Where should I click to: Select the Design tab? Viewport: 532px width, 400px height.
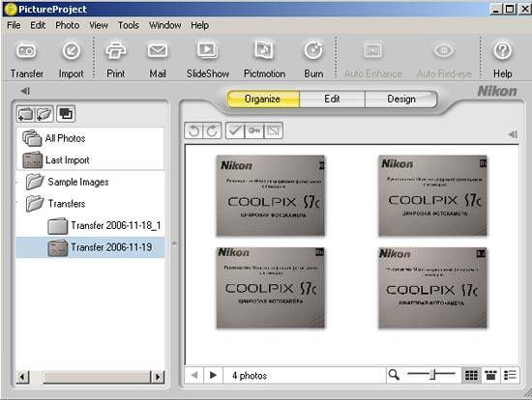(x=401, y=99)
